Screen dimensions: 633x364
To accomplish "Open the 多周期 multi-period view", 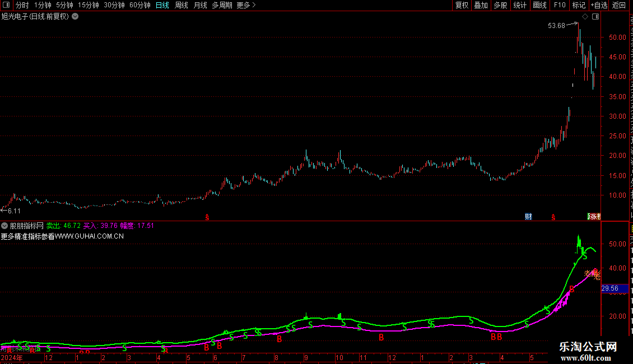I will point(222,5).
